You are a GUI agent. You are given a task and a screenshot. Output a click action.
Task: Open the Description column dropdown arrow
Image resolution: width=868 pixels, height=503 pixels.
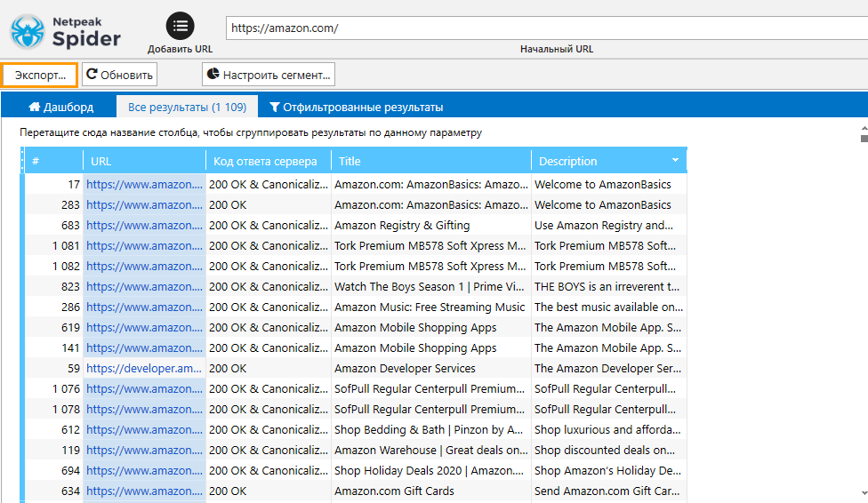tap(675, 161)
